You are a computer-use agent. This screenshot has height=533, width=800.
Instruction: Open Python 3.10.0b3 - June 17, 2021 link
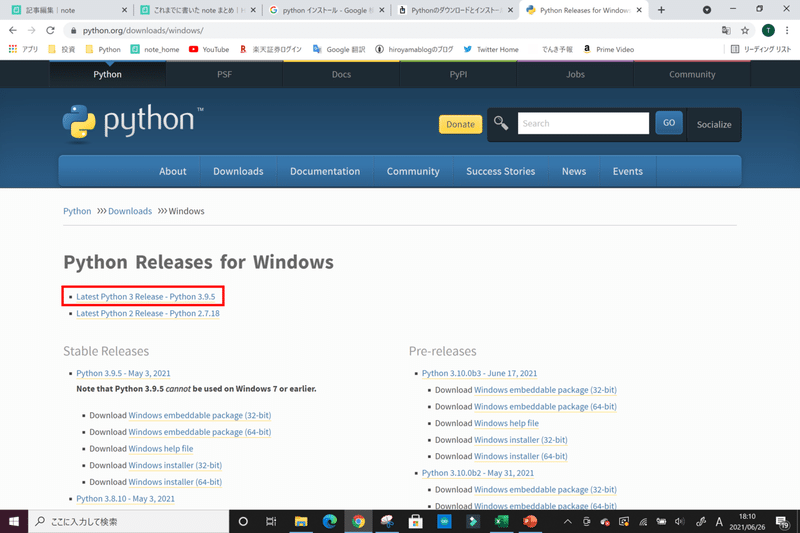pyautogui.click(x=480, y=373)
